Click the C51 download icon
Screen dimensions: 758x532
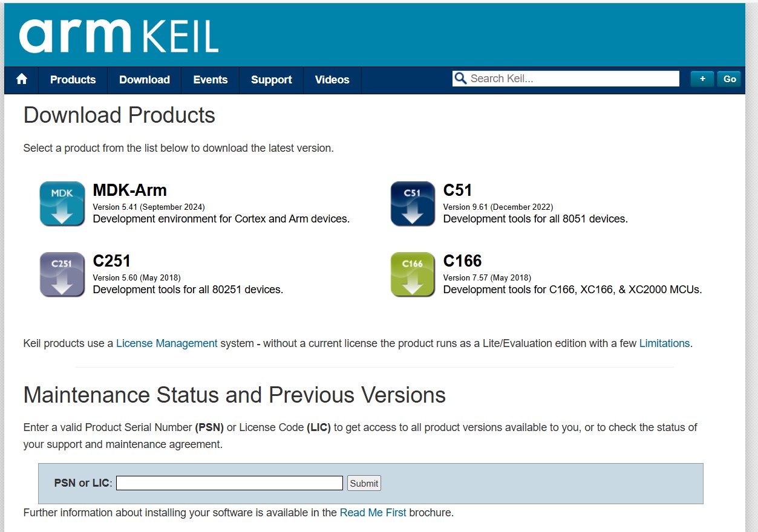coord(413,204)
